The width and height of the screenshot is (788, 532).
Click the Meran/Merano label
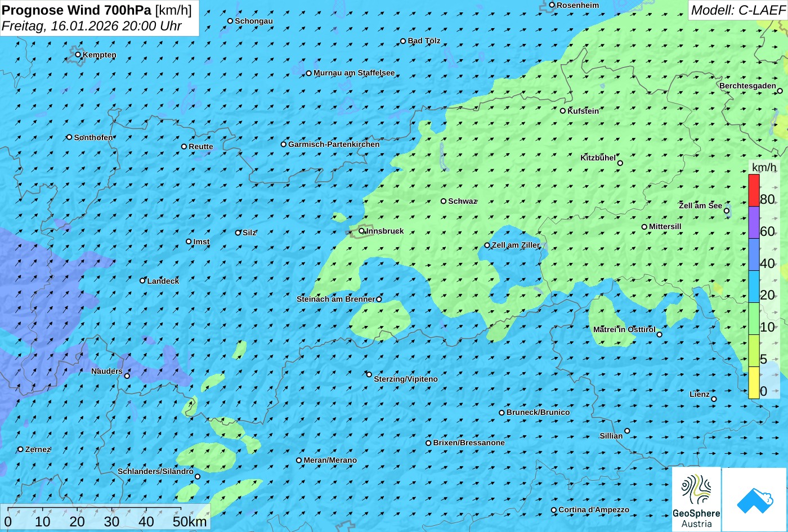[330, 460]
